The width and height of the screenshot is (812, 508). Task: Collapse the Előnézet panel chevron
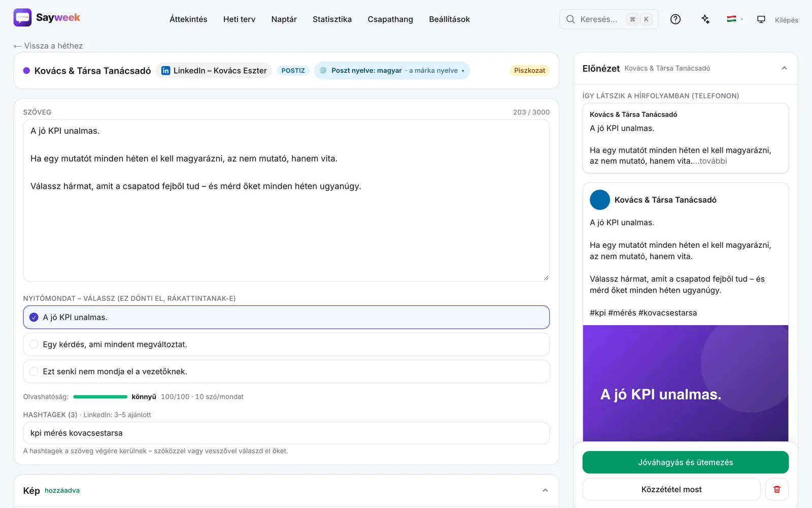click(784, 68)
